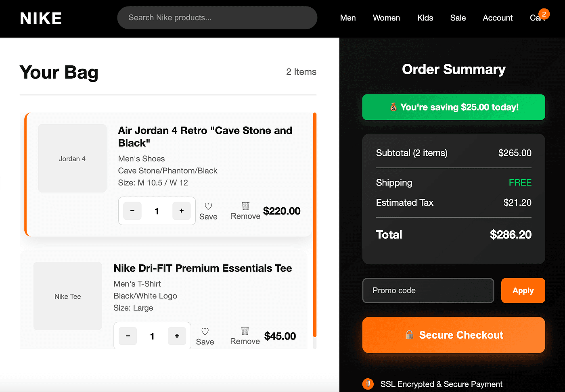The height and width of the screenshot is (392, 565).
Task: Increase Nike Tee quantity with plus button
Action: click(177, 336)
